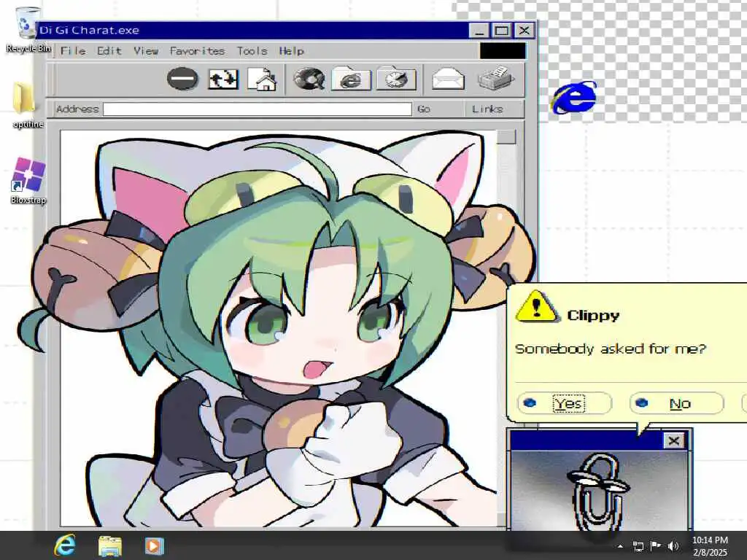Click the Di Gi Charat.exe title bar text
Screen dimensions: 747x560
[x=89, y=30]
